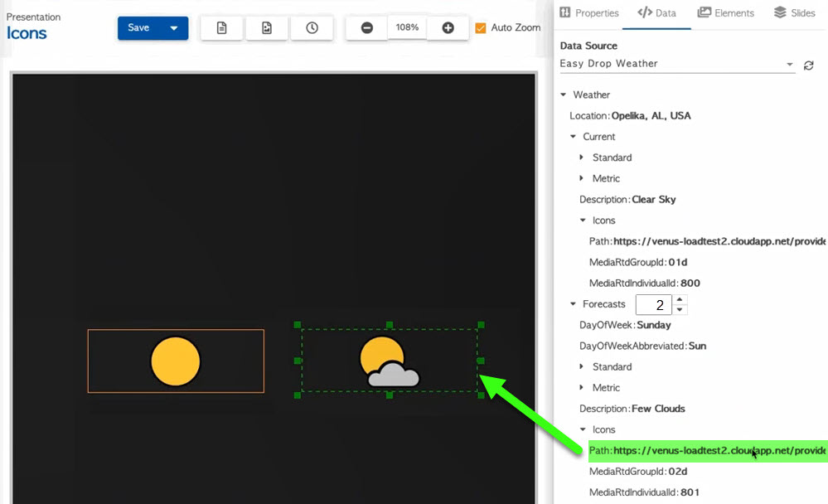Refresh the data source
This screenshot has height=504, width=828.
[809, 65]
